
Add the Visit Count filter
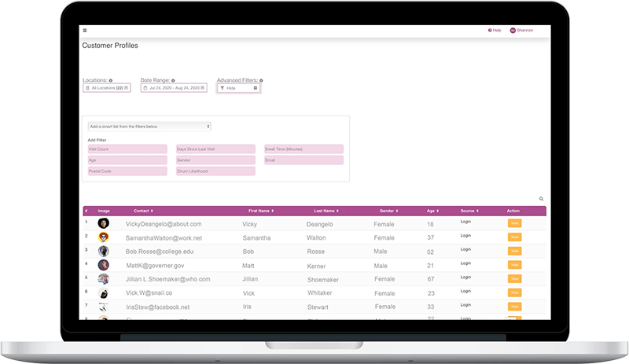click(127, 149)
